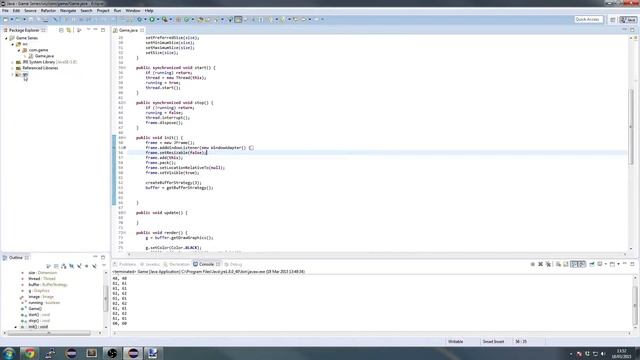Switch to the Declaration tab

coord(176,264)
